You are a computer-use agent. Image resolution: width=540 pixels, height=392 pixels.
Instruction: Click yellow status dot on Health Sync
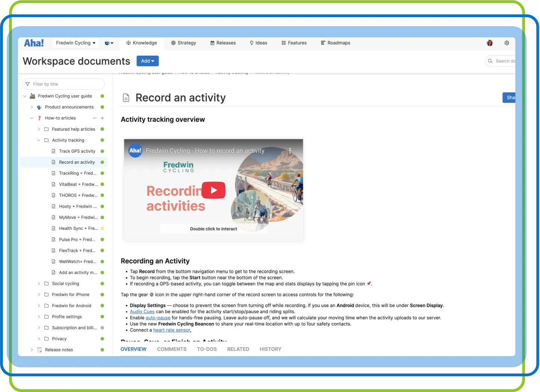pos(102,228)
